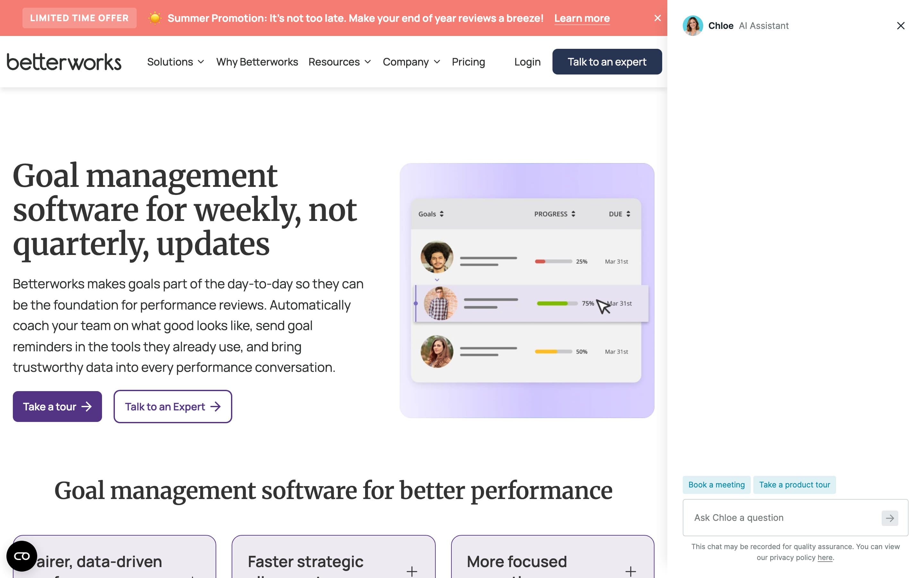Click the Take a tour button
The height and width of the screenshot is (578, 924).
(x=57, y=406)
